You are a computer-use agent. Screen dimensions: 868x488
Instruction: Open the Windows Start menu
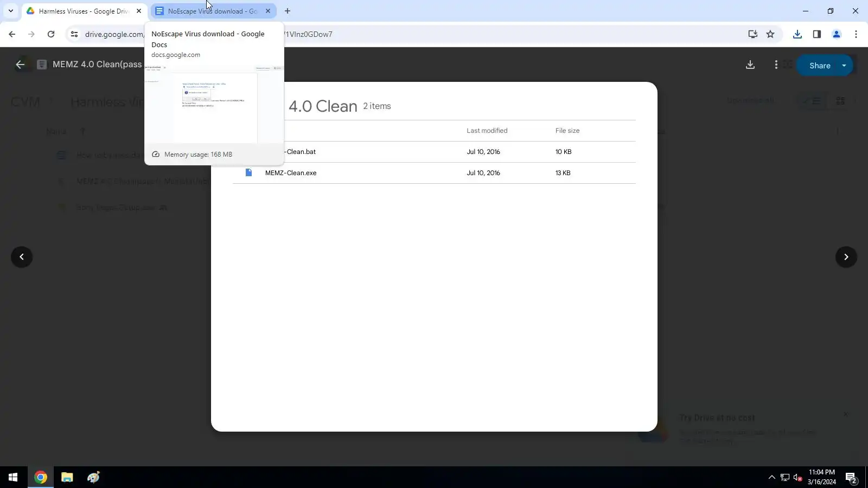point(13,477)
